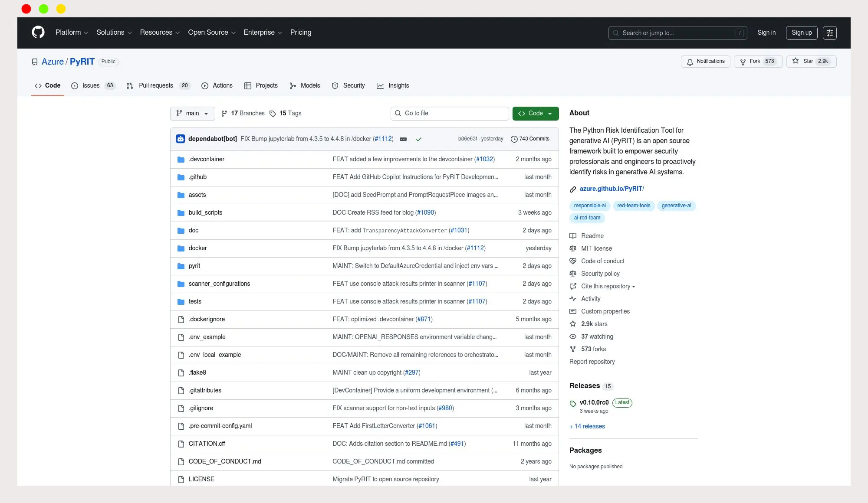Click the commit history clock icon
Viewport: 868px width, 503px height.
pyautogui.click(x=514, y=139)
